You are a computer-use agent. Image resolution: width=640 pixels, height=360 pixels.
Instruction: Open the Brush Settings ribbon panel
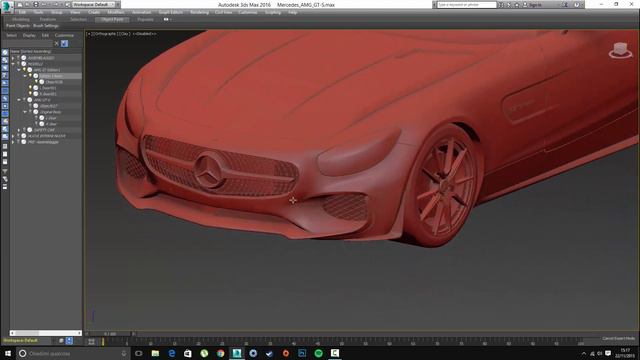[46, 26]
